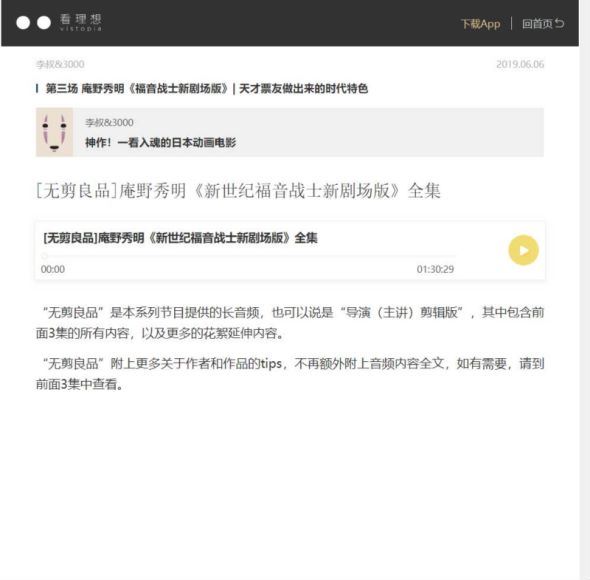The width and height of the screenshot is (590, 580).
Task: Play the 无剪良品 audio track
Action: point(523,250)
